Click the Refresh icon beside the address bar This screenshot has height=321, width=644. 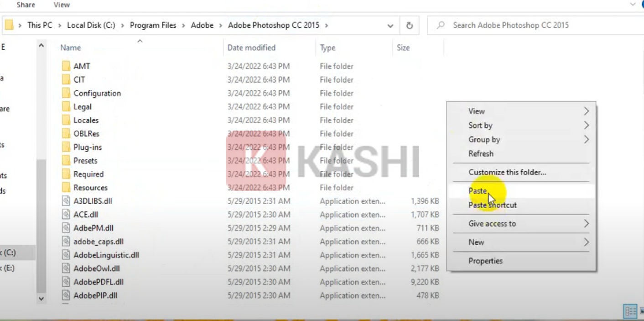[409, 26]
